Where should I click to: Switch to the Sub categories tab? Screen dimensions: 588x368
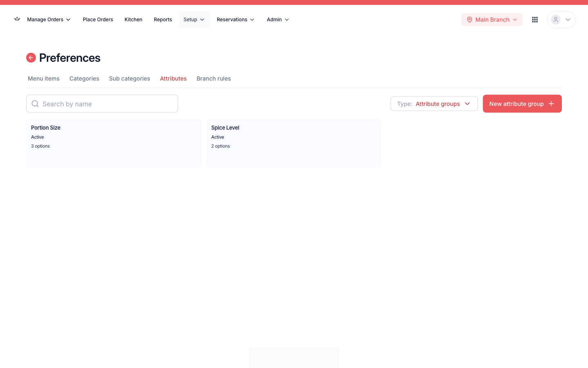(129, 79)
